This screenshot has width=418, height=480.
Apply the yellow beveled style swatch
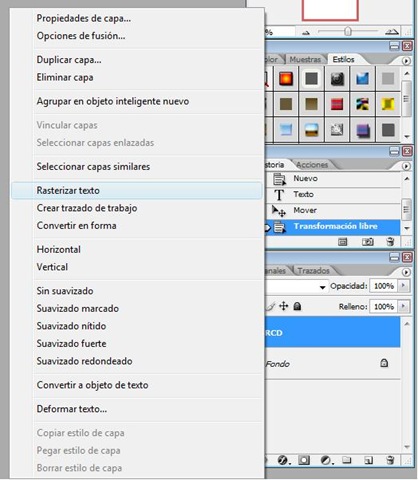(388, 104)
